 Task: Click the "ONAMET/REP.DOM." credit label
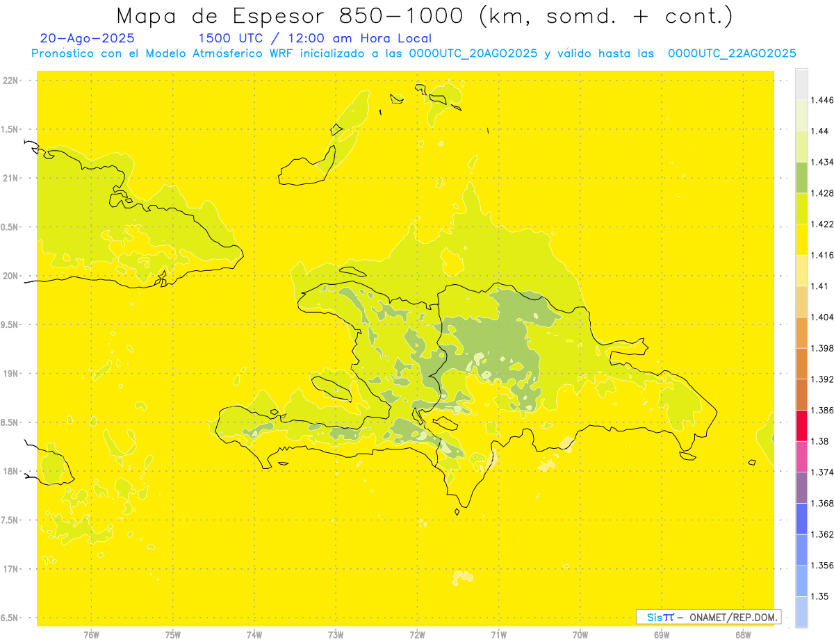pyautogui.click(x=735, y=617)
